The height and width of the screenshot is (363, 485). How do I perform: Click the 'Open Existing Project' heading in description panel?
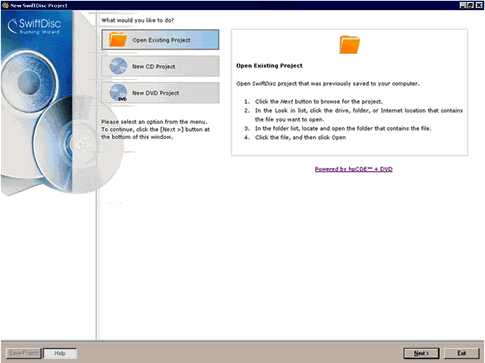tap(269, 66)
